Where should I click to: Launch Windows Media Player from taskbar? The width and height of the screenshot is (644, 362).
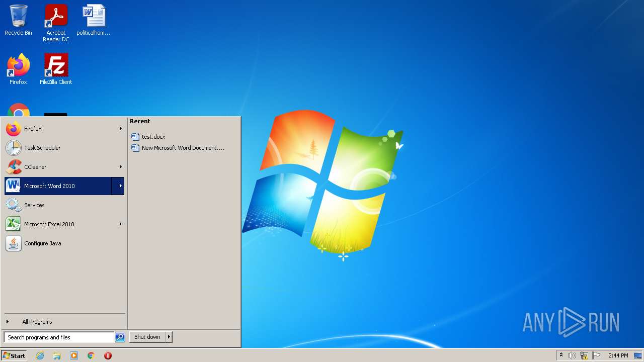point(74,355)
